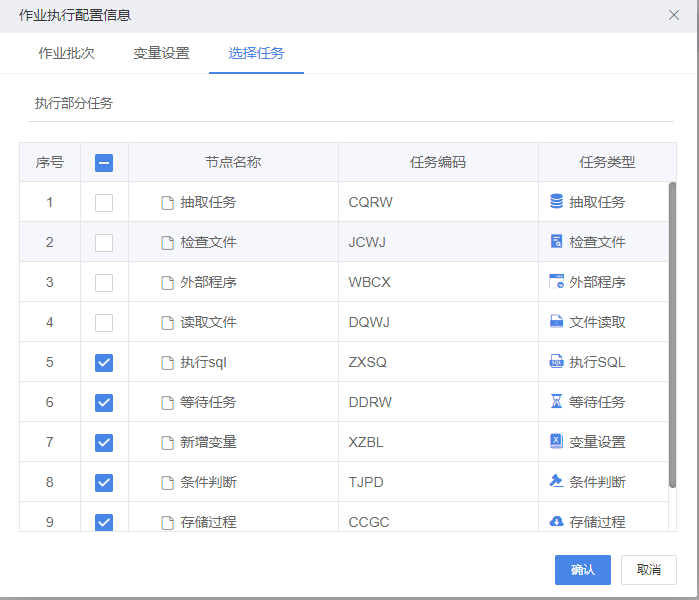Confirm with the 确认 button

click(583, 570)
